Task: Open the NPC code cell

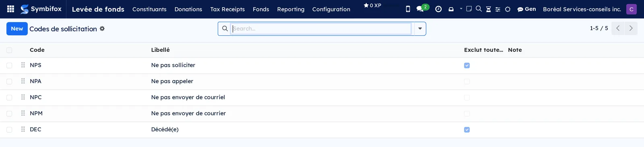Action: point(36,97)
